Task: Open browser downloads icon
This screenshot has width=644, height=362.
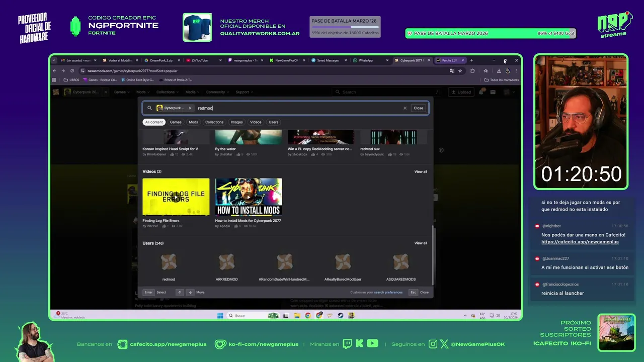Action: 499,71
